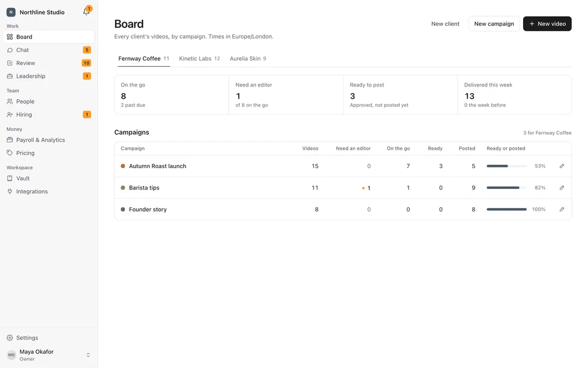Click the Need an editor column header
588x368 pixels.
pyautogui.click(x=353, y=148)
